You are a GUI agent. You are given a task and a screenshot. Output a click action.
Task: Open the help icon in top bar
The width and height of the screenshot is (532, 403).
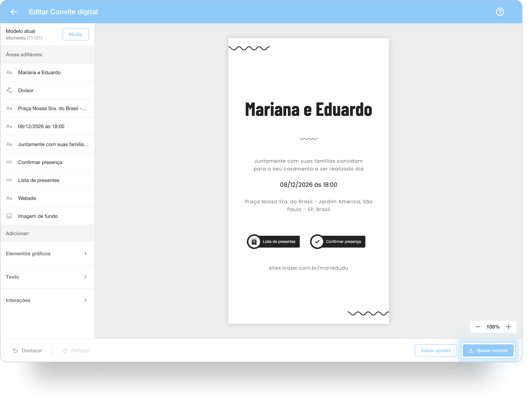click(500, 12)
